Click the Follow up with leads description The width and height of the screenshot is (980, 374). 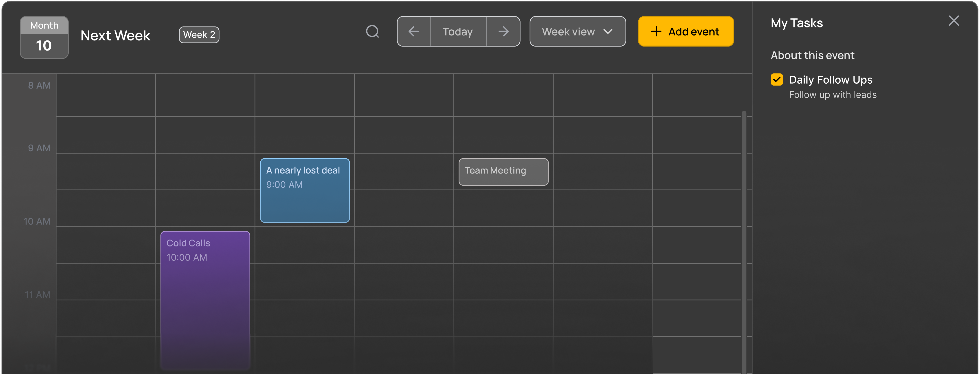832,95
